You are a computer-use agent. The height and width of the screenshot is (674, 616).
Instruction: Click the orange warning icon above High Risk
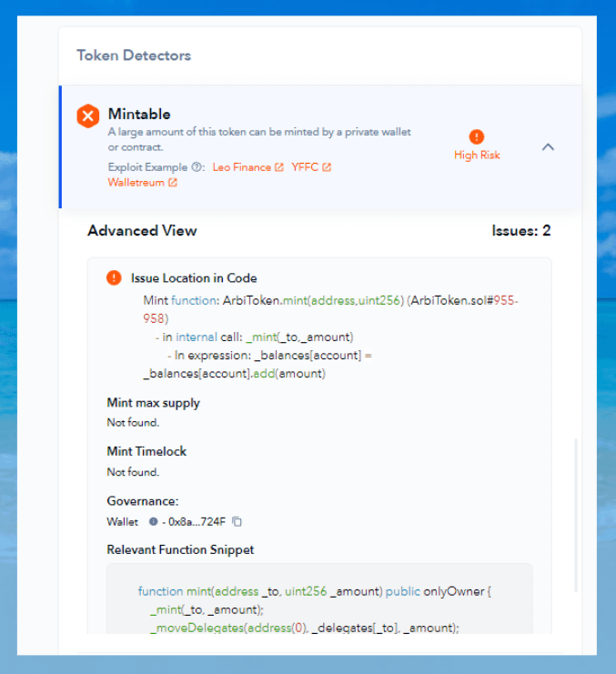pyautogui.click(x=477, y=137)
